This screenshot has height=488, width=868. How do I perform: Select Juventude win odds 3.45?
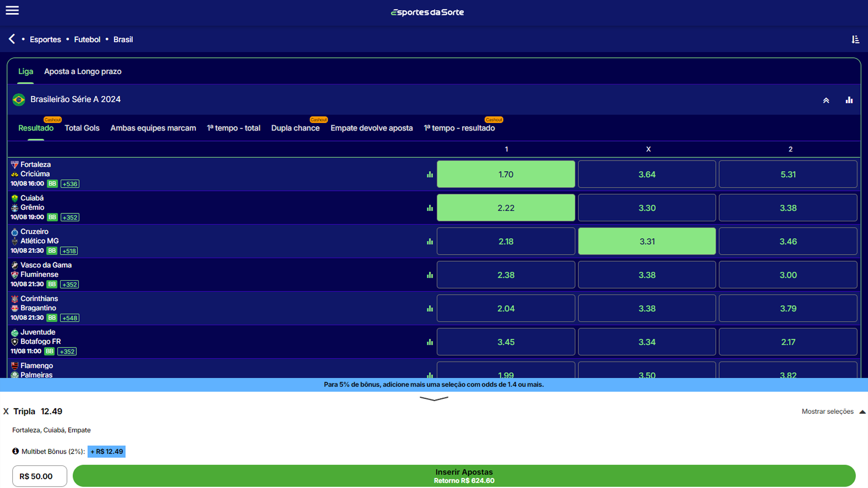point(506,342)
